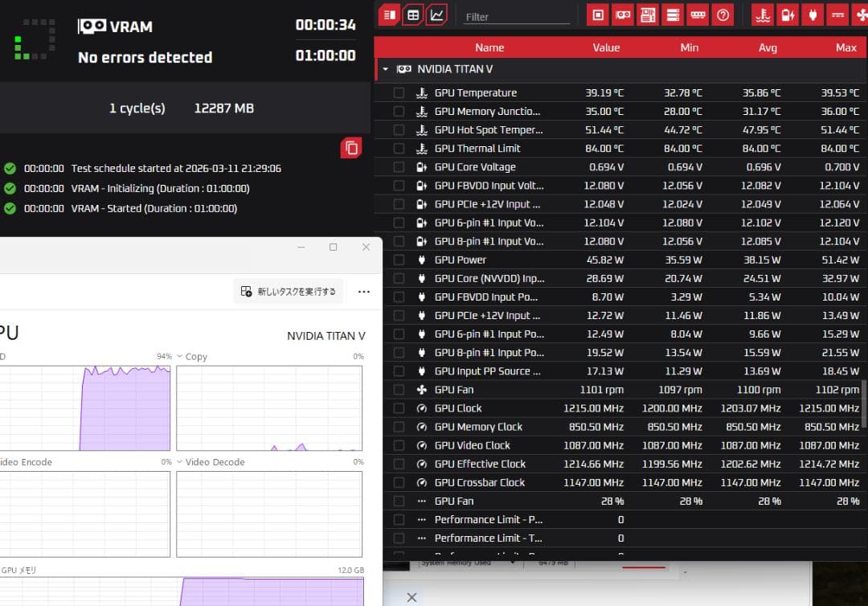Check the GPU Temperature row checkbox
Viewport: 868px width, 606px height.
399,93
